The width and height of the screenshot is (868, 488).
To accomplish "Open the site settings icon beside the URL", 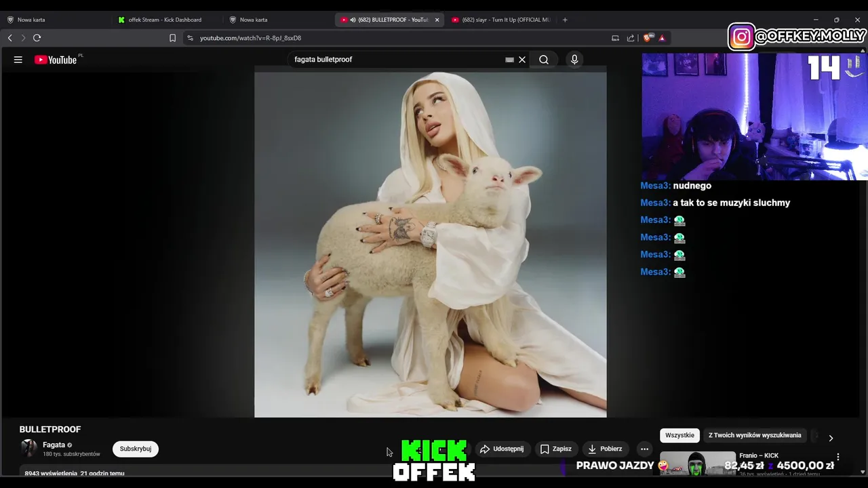I will point(190,38).
